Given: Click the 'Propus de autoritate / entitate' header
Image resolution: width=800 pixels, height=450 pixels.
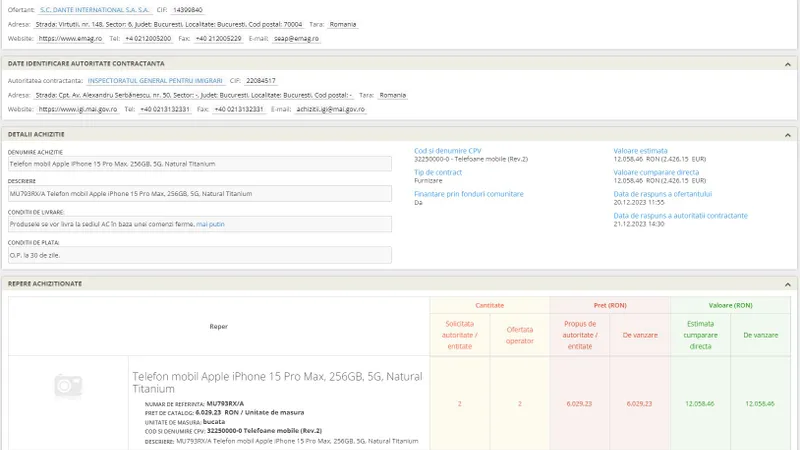Looking at the screenshot, I should coord(580,335).
